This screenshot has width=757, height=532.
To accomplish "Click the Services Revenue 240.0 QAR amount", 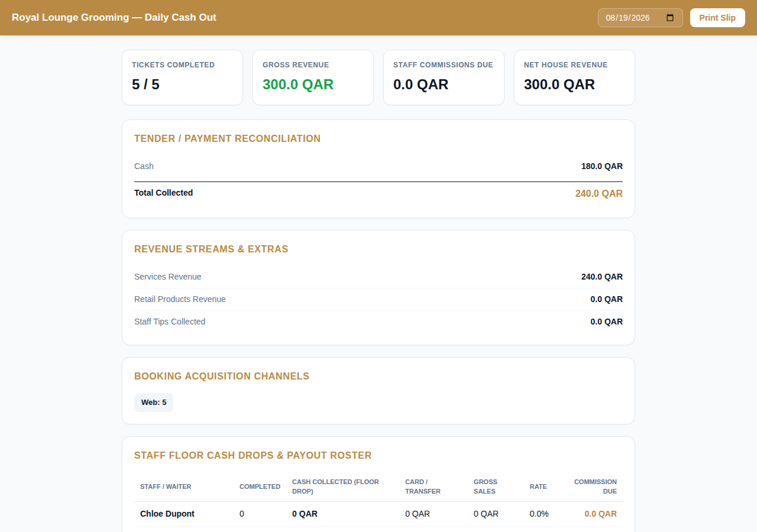I will (602, 277).
